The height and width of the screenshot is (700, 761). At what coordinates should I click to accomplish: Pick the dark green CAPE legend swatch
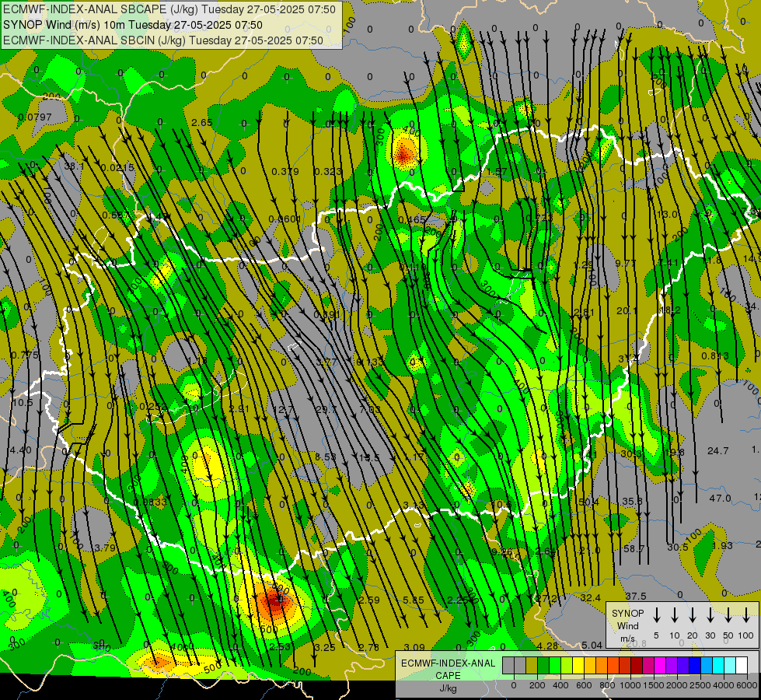point(543,665)
